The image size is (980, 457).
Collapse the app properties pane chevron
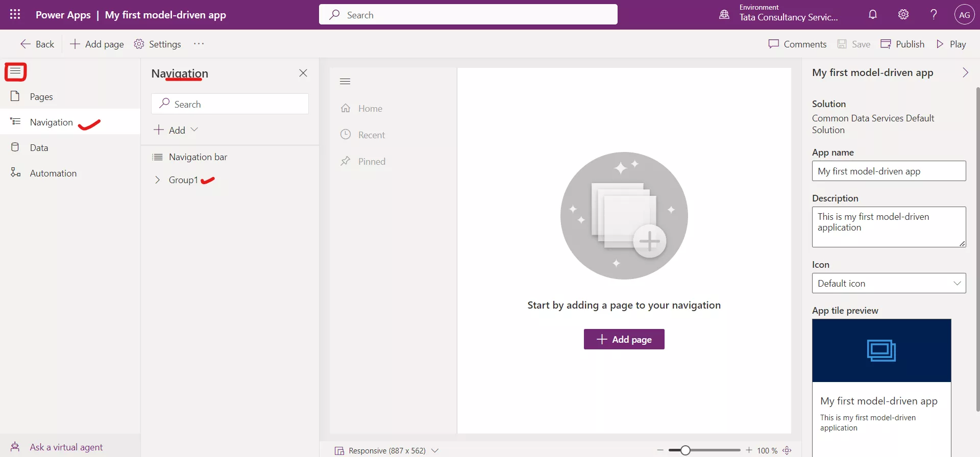965,72
